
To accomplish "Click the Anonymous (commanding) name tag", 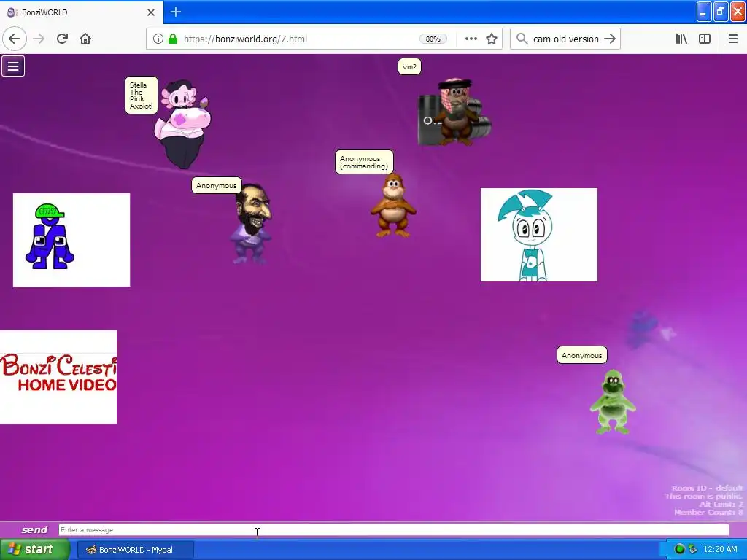I will [364, 162].
